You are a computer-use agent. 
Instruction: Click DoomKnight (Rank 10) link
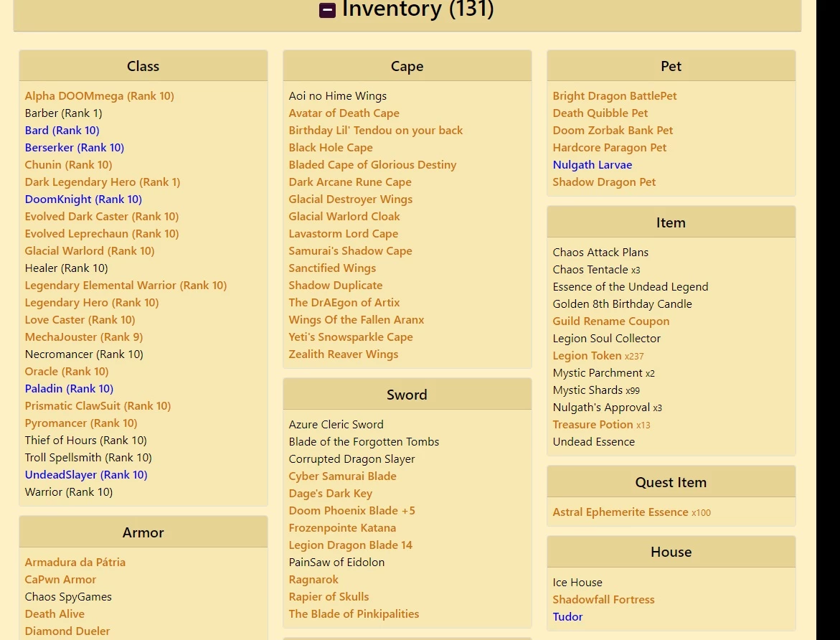click(x=83, y=199)
